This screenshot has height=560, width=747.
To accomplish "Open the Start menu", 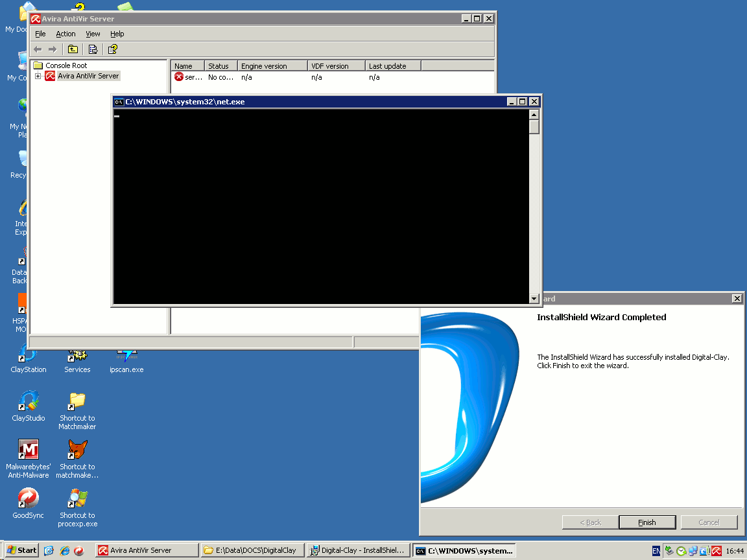I will [21, 550].
